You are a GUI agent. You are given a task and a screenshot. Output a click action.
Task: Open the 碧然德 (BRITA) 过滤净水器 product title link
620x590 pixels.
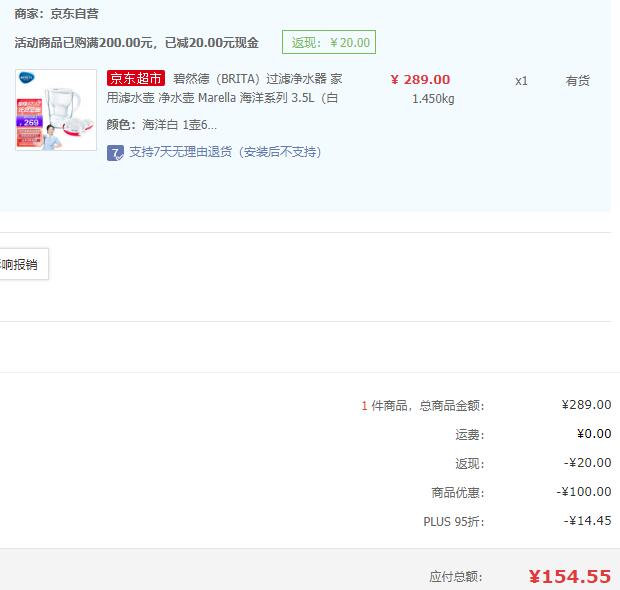[224, 88]
